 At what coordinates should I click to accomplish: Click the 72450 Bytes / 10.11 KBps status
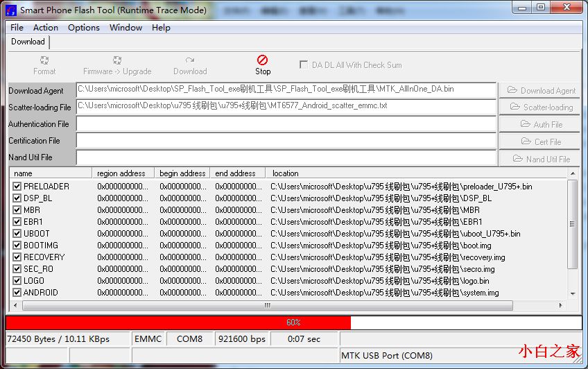[58, 339]
